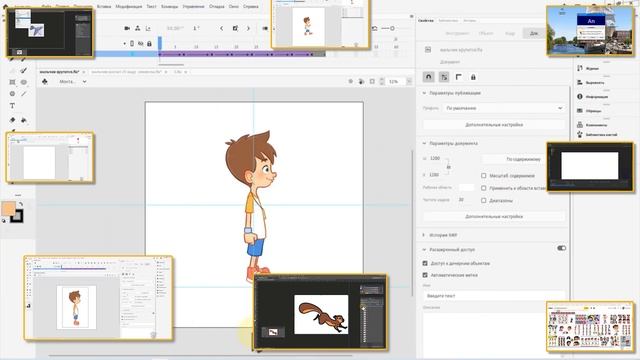Collapse the Publish Settings section
The width and height of the screenshot is (640, 360).
click(424, 93)
